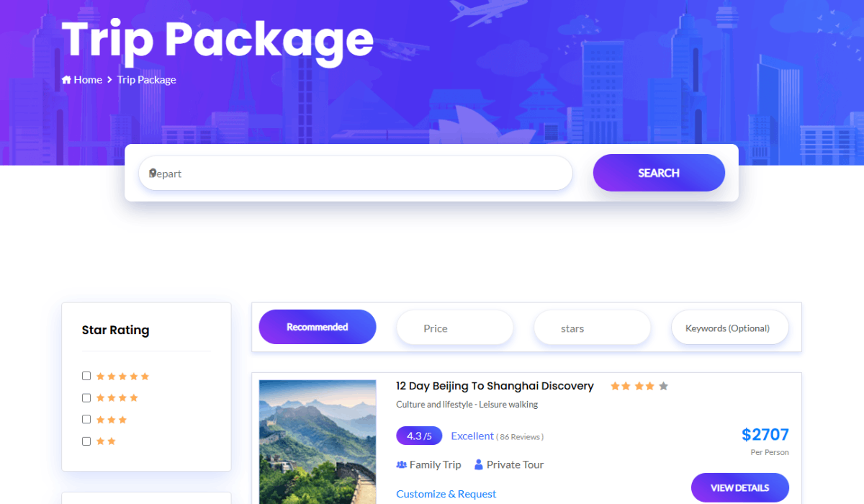Select the Recommended sorting tab
The image size is (864, 504).
tap(318, 327)
